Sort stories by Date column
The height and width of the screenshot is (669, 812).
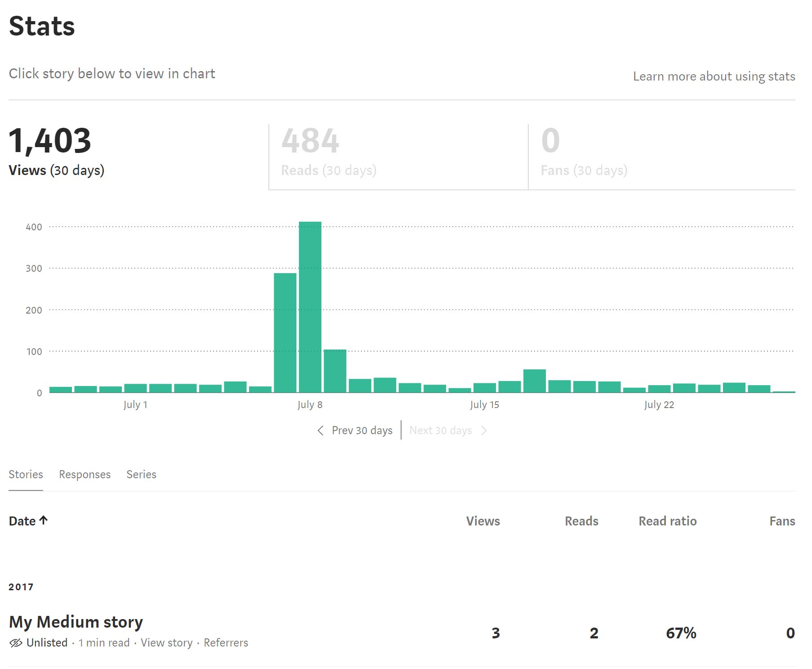coord(22,521)
